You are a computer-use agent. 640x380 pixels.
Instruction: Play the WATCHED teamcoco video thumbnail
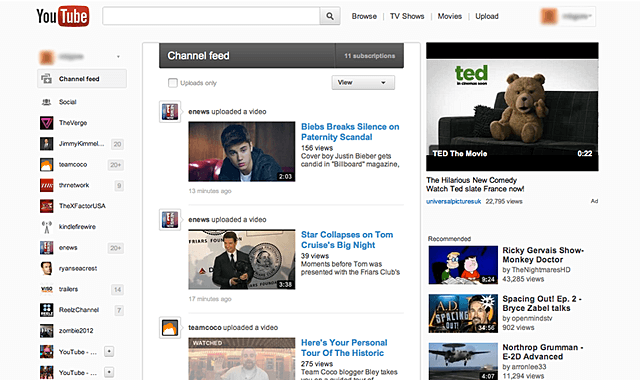(x=242, y=359)
